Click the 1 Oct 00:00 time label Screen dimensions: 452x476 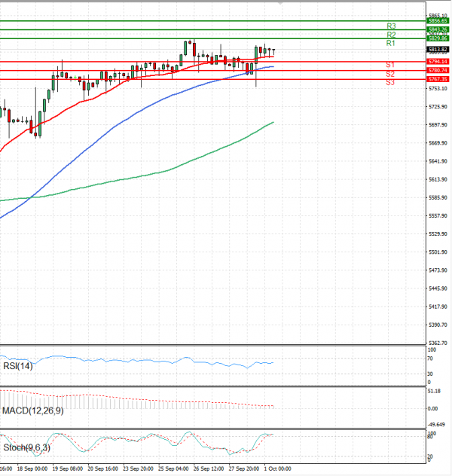tap(277, 468)
